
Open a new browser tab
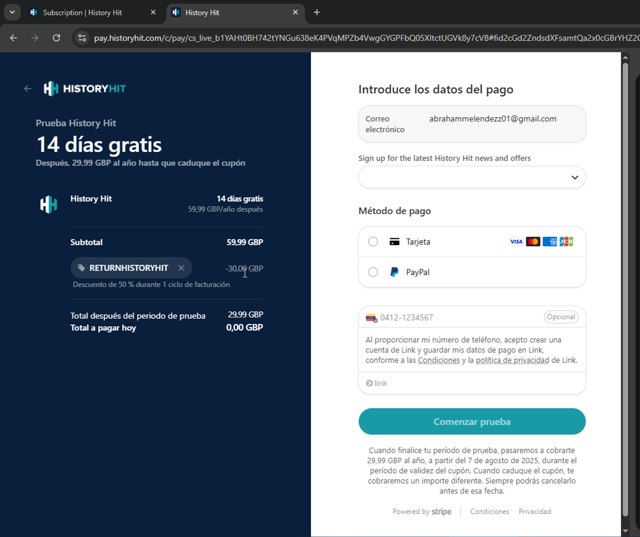point(317,12)
